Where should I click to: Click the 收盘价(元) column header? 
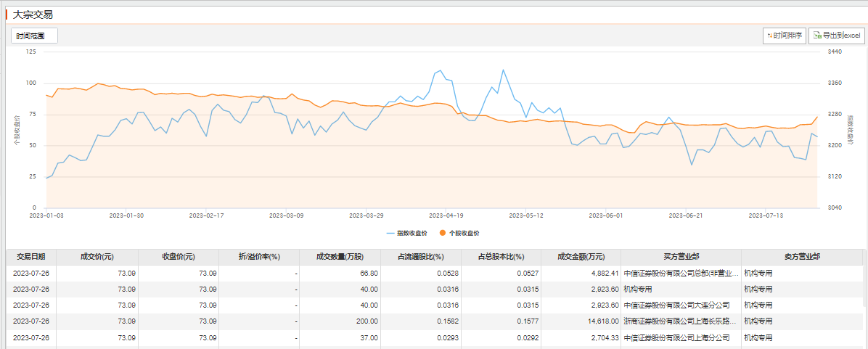tap(179, 257)
